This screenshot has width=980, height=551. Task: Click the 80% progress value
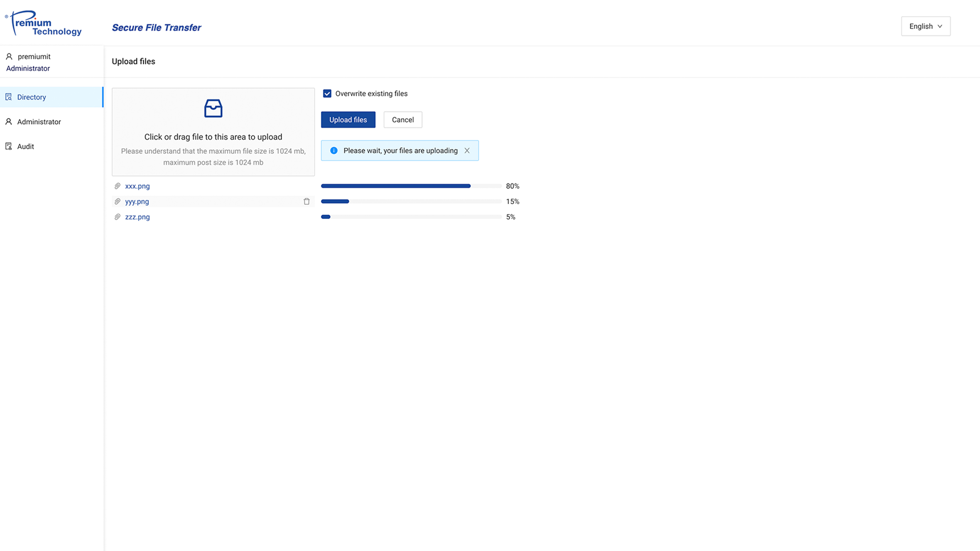(512, 186)
